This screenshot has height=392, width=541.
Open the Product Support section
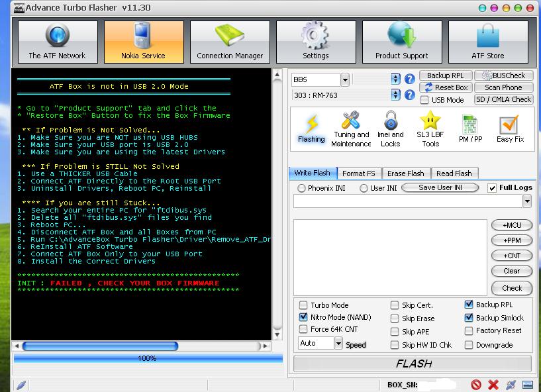tap(402, 42)
